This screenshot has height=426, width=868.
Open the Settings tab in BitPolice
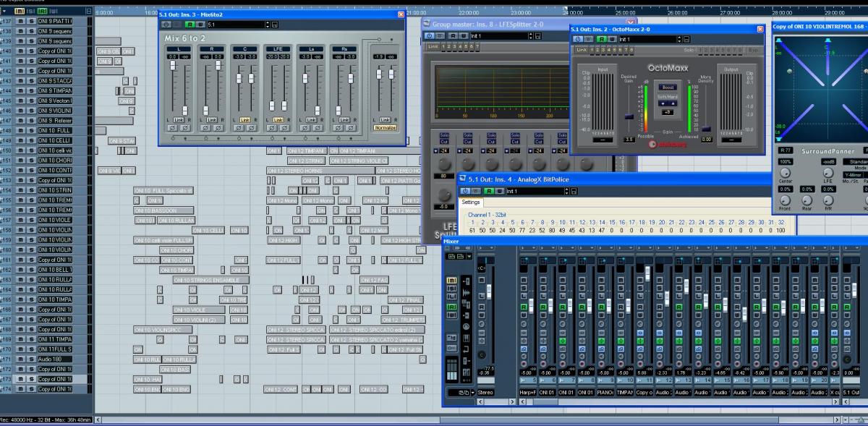pos(471,203)
